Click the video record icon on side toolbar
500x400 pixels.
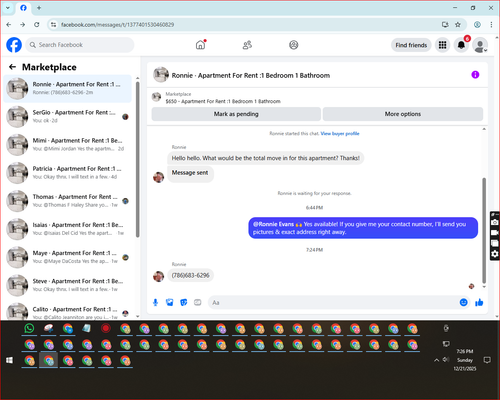[495, 233]
